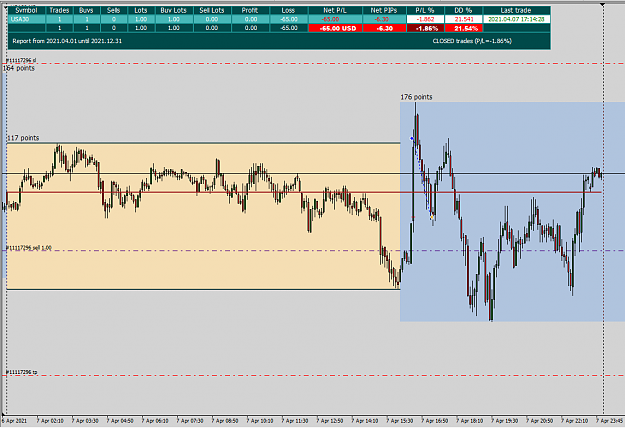The image size is (625, 428).
Task: Click the Sells column header
Action: click(114, 10)
